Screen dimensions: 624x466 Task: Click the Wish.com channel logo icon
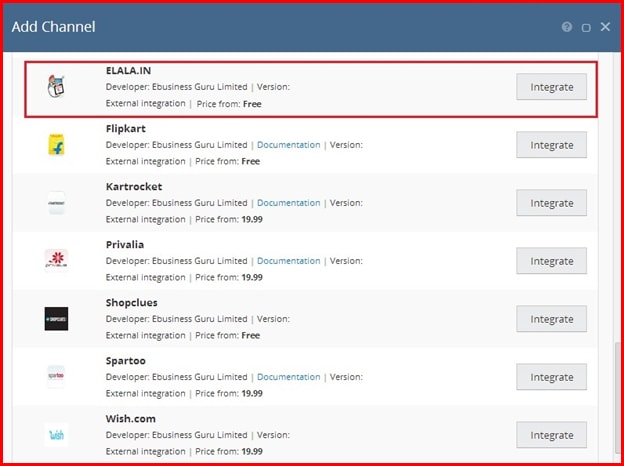point(56,435)
